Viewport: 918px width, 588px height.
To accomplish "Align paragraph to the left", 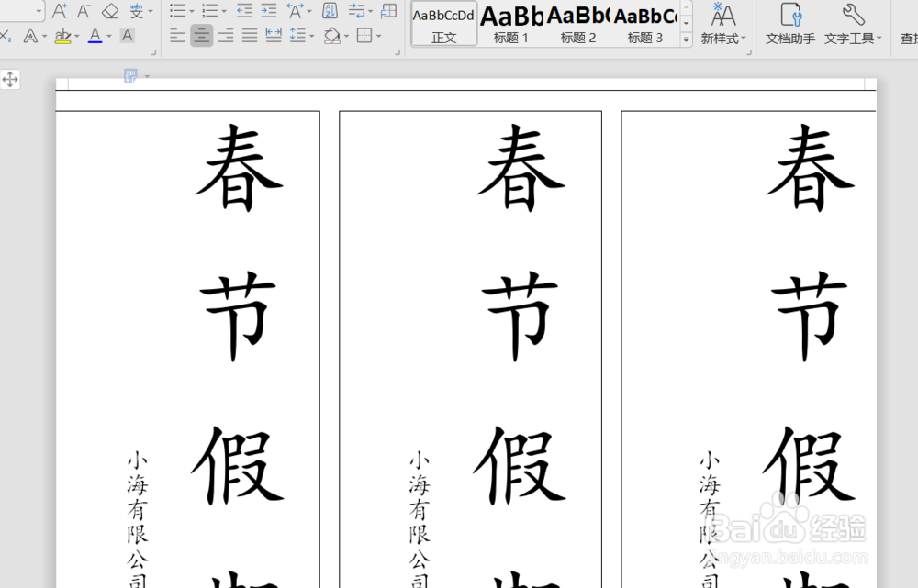I will coord(177,37).
